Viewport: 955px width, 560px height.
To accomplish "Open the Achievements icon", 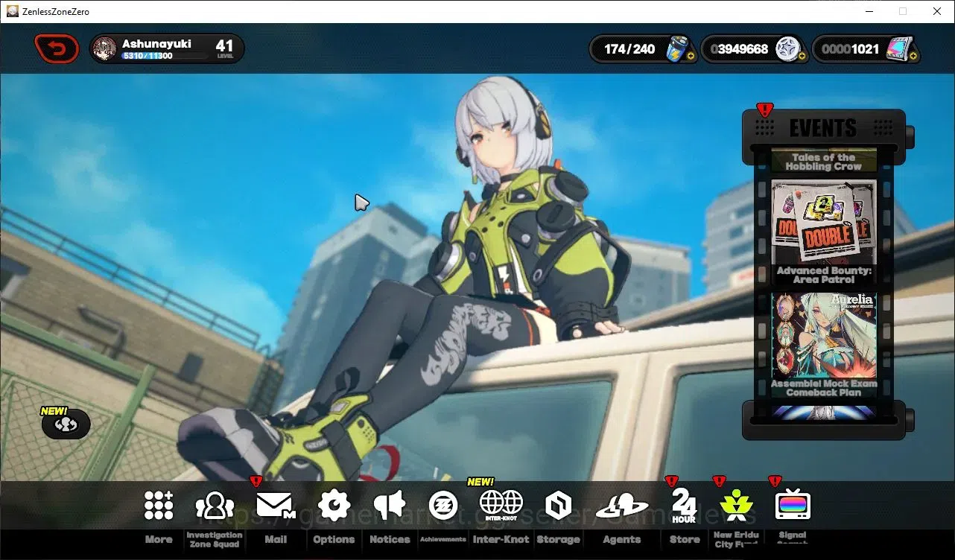I will pyautogui.click(x=444, y=506).
